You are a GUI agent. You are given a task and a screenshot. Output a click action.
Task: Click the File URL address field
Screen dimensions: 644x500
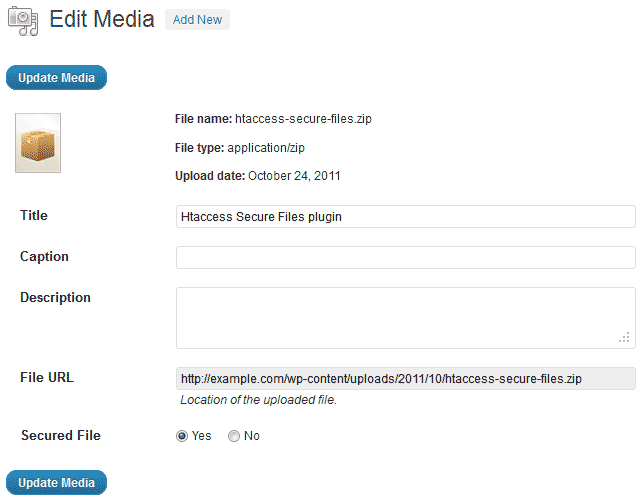[405, 379]
